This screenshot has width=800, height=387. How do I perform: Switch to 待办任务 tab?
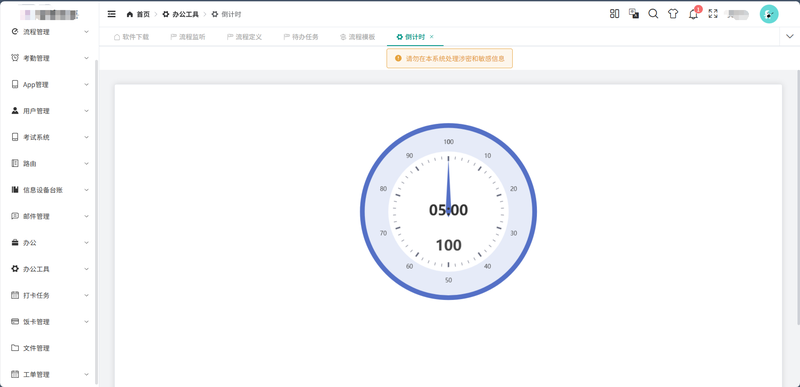(x=301, y=37)
